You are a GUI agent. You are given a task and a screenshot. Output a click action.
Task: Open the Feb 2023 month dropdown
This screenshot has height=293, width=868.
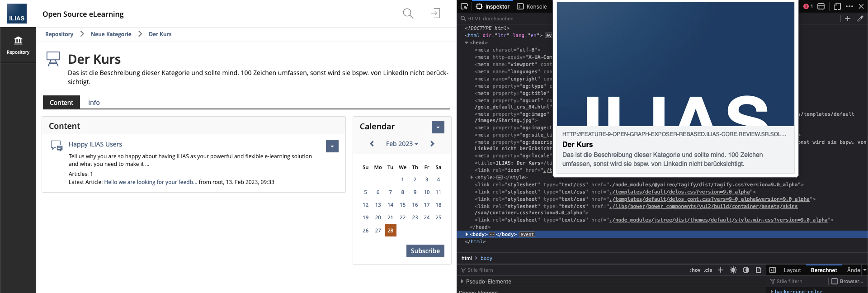[x=402, y=144]
